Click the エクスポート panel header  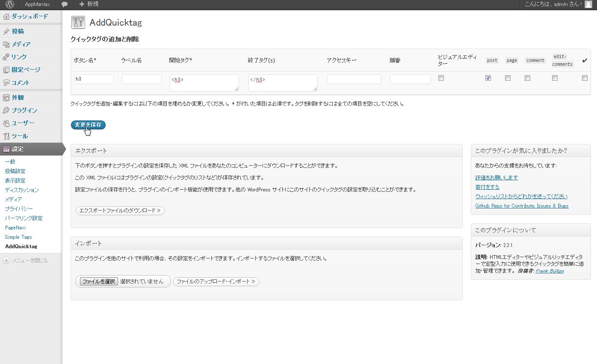pyautogui.click(x=266, y=151)
